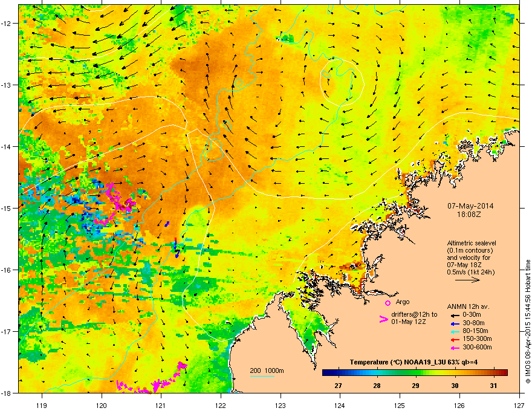
Task: Click the "150-300m" depth label
Action: pyautogui.click(x=477, y=338)
